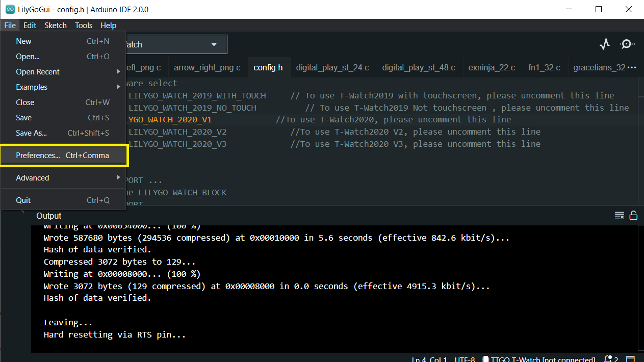Click the LILYGO_WATCH_2019_NO_TOUCH code line
The image size is (644, 362).
point(378,108)
